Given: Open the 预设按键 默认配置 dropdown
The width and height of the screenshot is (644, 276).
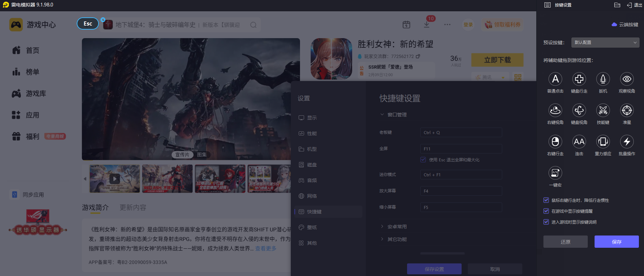Looking at the screenshot, I should [605, 43].
